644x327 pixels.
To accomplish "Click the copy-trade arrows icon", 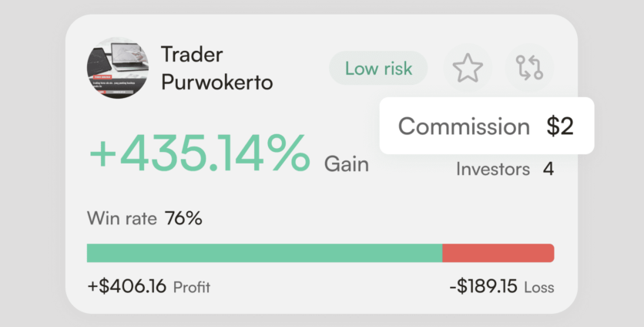I will coord(529,69).
